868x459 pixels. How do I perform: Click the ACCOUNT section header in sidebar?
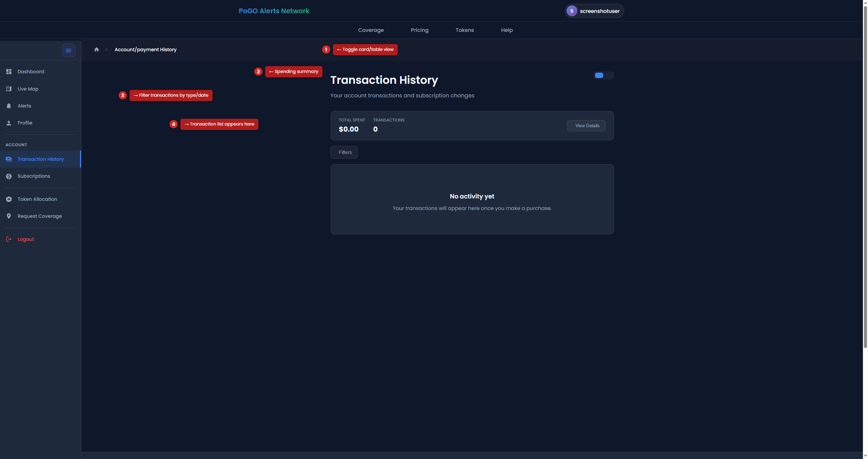point(16,145)
